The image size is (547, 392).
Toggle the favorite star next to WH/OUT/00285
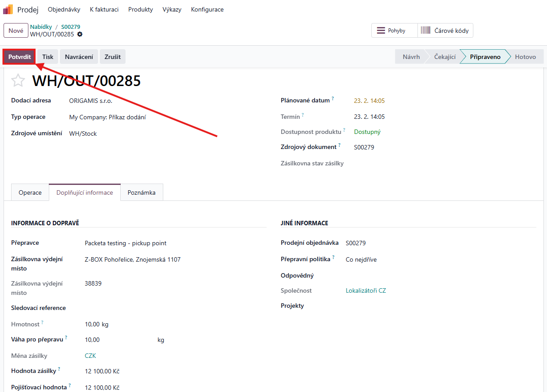point(18,81)
